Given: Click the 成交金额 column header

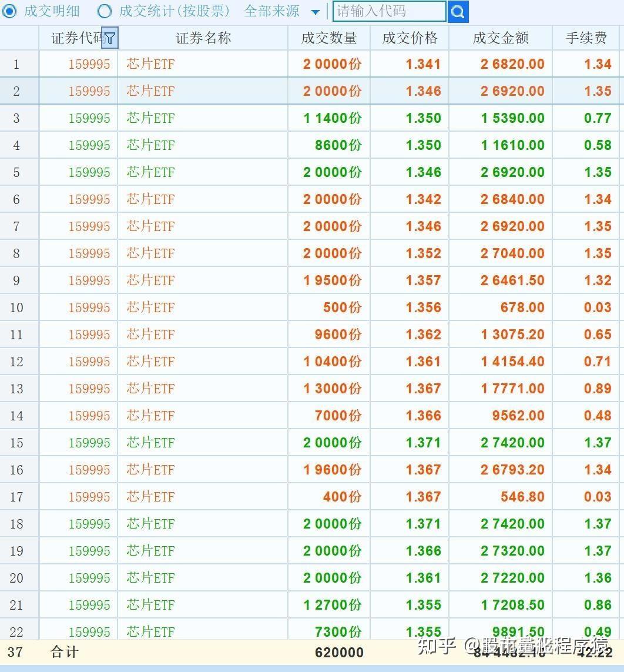Looking at the screenshot, I should pos(501,38).
